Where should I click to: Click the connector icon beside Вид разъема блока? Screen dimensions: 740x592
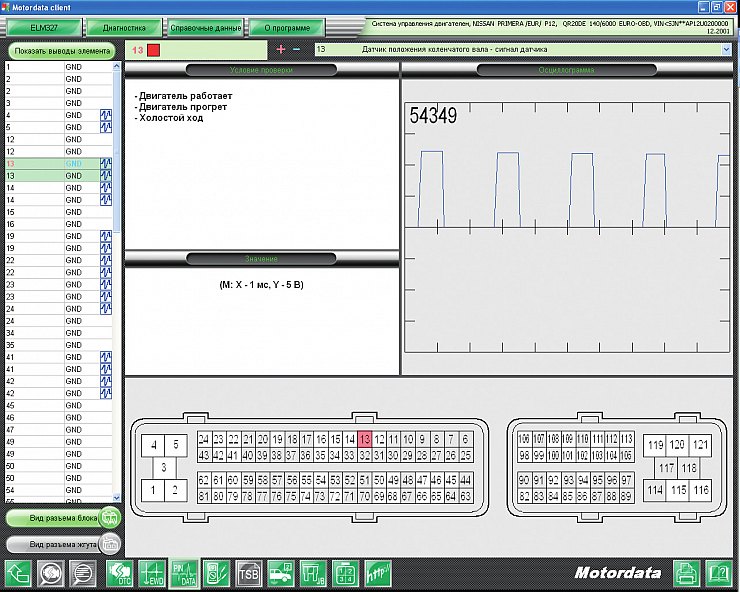(x=110, y=518)
